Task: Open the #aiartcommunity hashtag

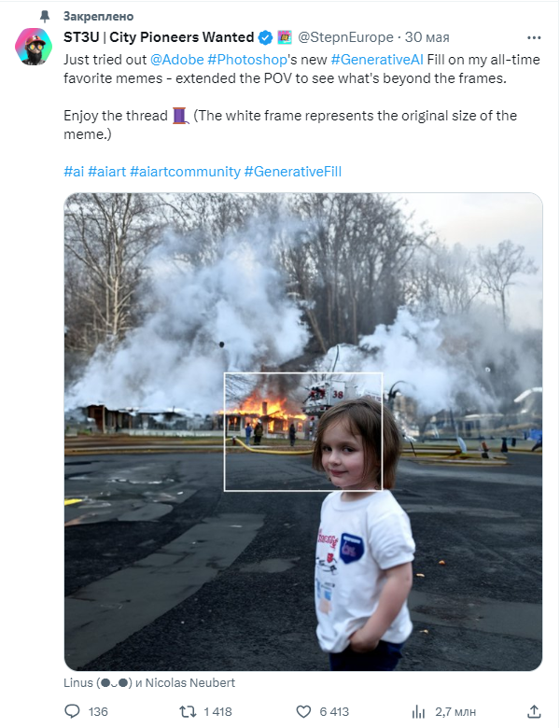Action: point(185,172)
